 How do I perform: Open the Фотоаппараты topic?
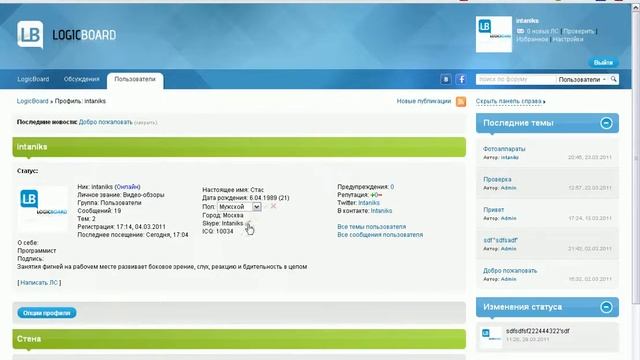tap(504, 149)
